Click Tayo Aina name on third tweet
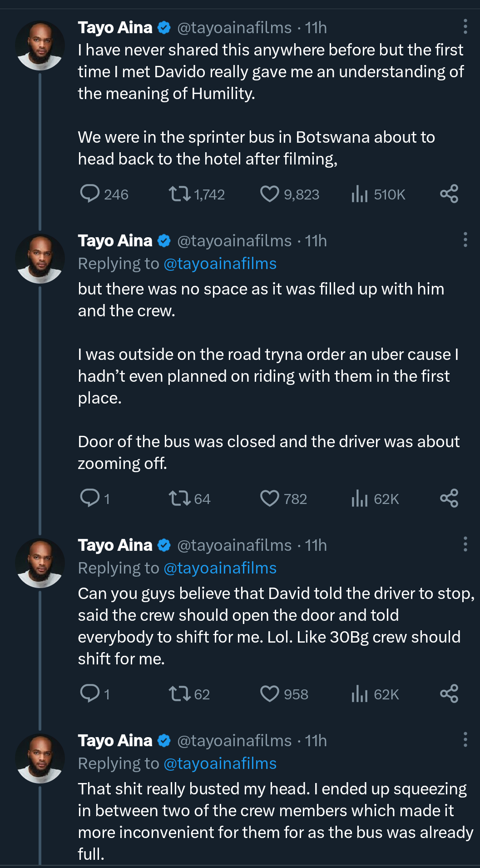The height and width of the screenshot is (868, 480). (x=115, y=545)
